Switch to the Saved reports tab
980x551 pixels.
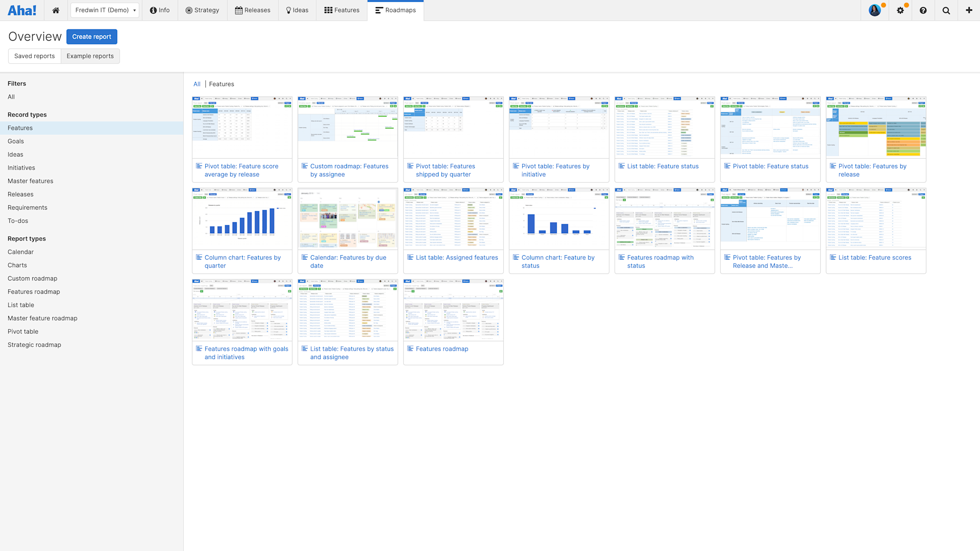click(x=34, y=56)
